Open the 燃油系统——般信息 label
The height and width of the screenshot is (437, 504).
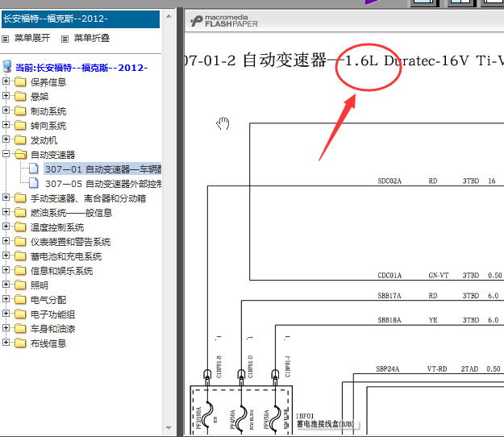pos(71,213)
